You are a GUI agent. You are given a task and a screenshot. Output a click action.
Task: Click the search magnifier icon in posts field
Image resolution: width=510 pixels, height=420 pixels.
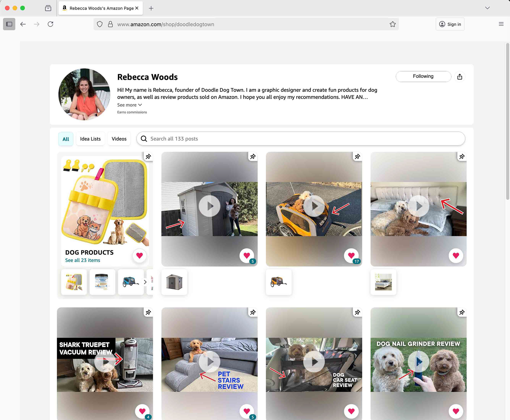144,139
